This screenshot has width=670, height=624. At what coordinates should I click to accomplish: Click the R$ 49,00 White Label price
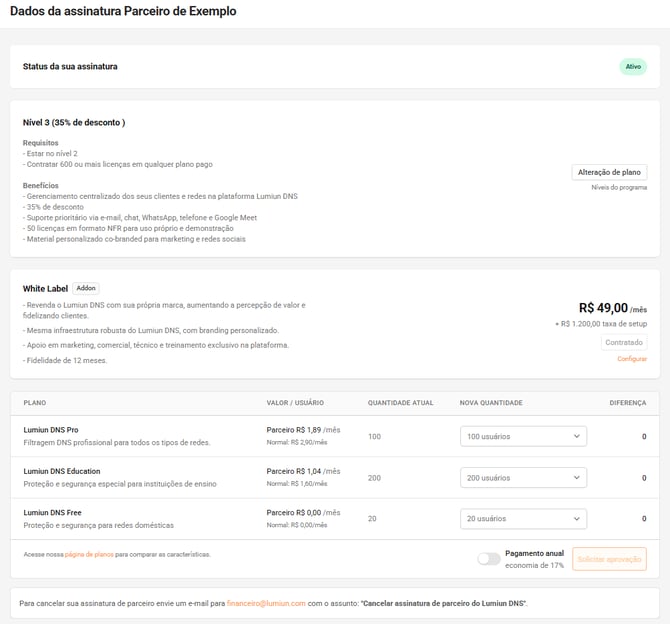pos(603,309)
